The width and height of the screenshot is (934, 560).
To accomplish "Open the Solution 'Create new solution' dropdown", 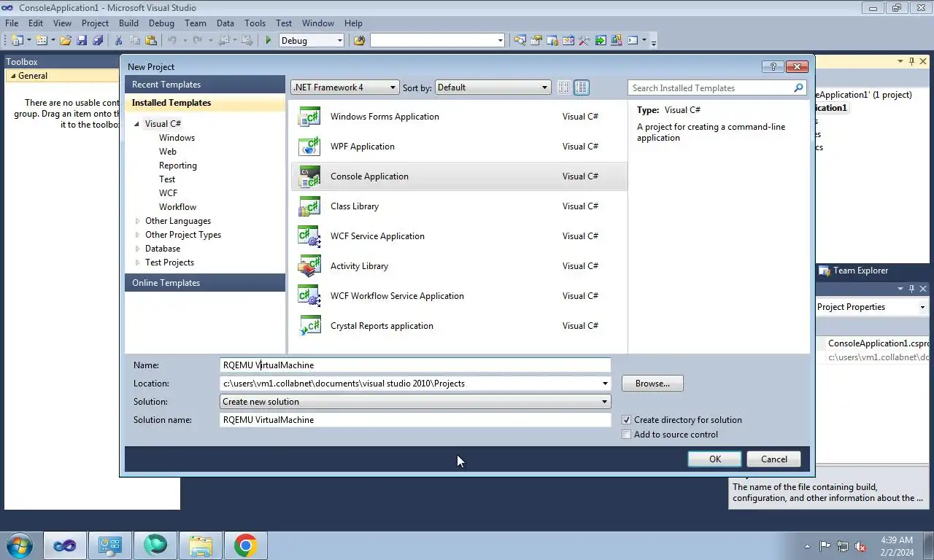I will click(415, 402).
